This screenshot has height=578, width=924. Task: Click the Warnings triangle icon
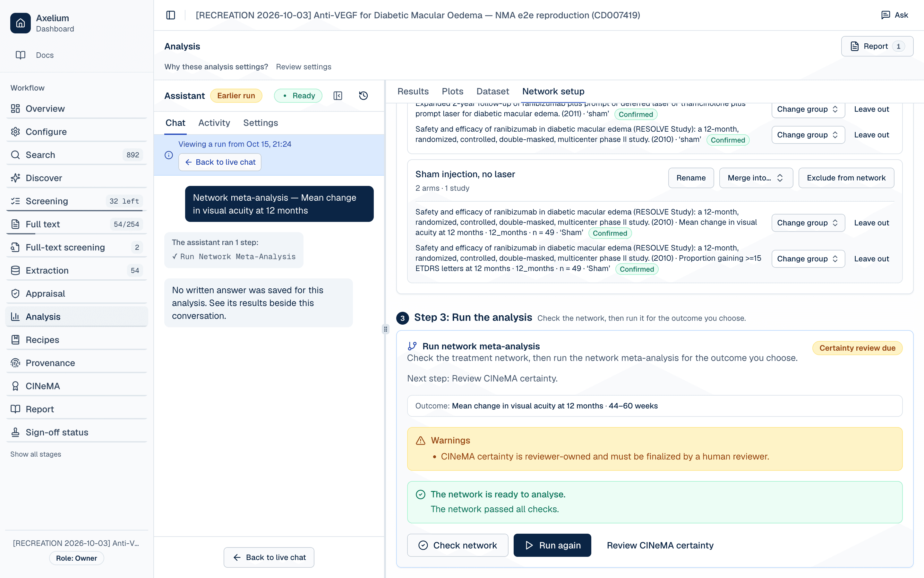point(420,440)
